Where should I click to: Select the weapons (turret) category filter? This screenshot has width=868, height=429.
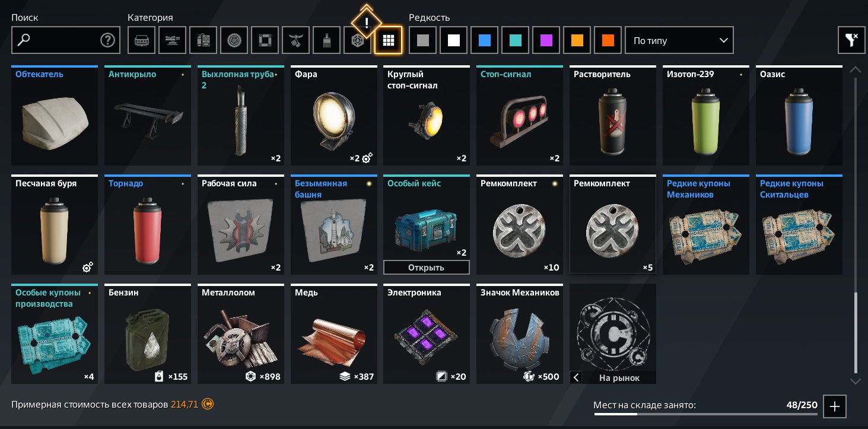[x=172, y=40]
